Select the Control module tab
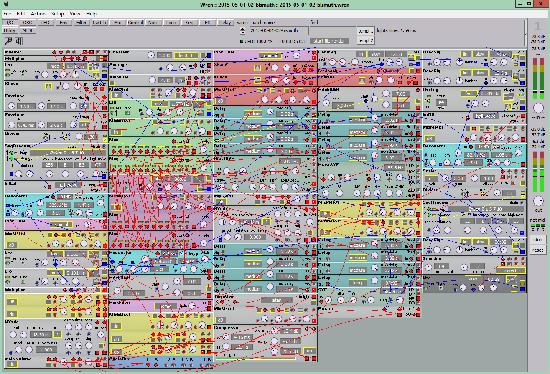550x374 pixels. 135,22
